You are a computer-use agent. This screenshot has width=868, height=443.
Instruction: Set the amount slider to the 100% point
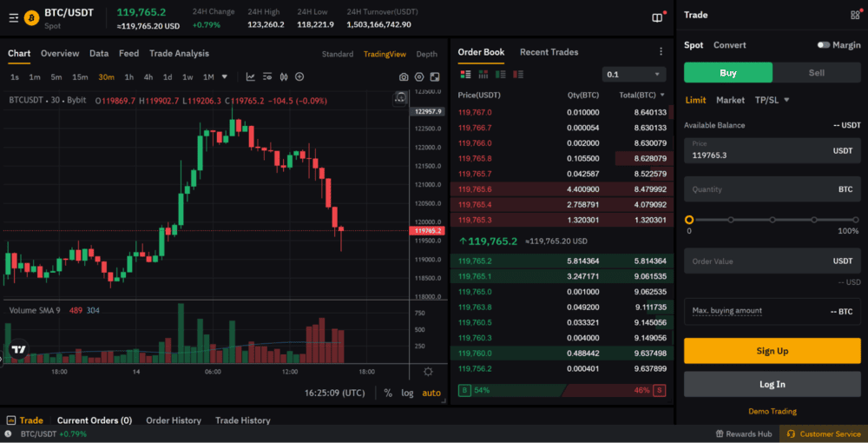[x=856, y=220]
